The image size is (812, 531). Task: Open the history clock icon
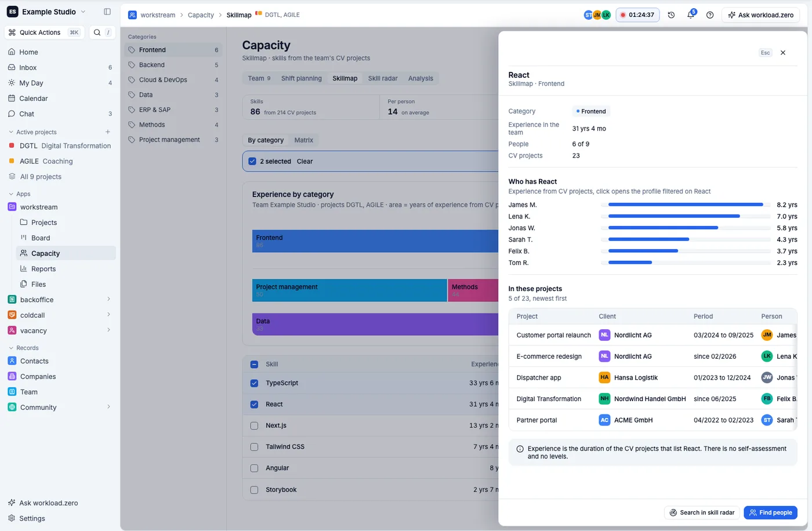[x=671, y=15]
